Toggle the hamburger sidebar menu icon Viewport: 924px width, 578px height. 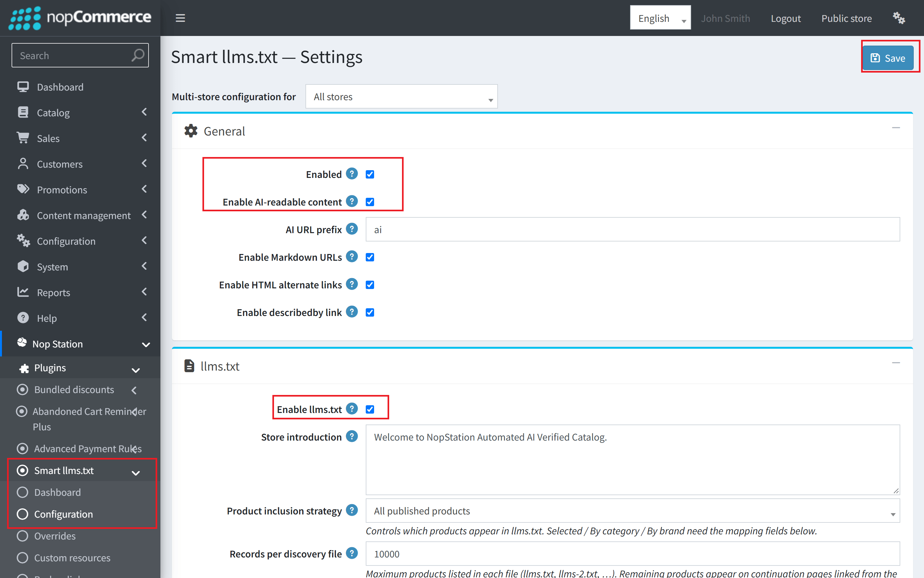[x=180, y=18]
